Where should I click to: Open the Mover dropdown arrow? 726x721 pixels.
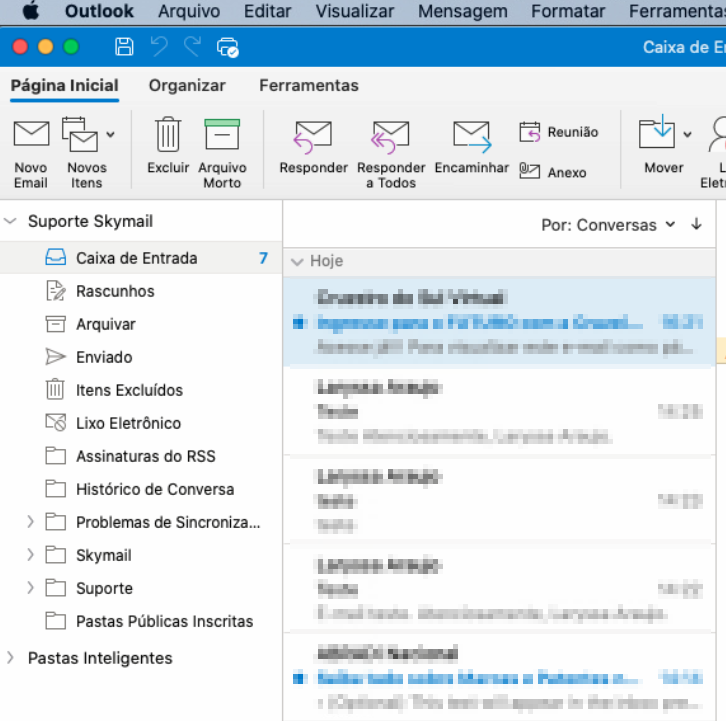(x=688, y=135)
